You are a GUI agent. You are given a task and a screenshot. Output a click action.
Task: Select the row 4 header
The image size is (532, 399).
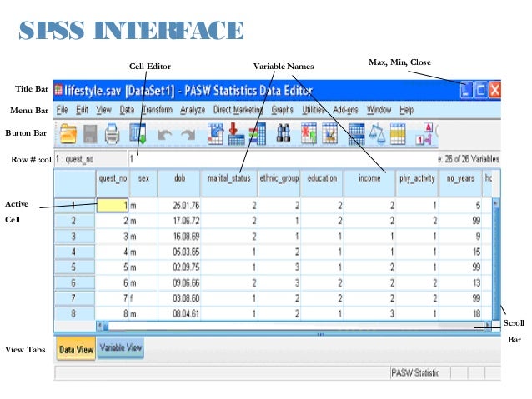pos(75,252)
